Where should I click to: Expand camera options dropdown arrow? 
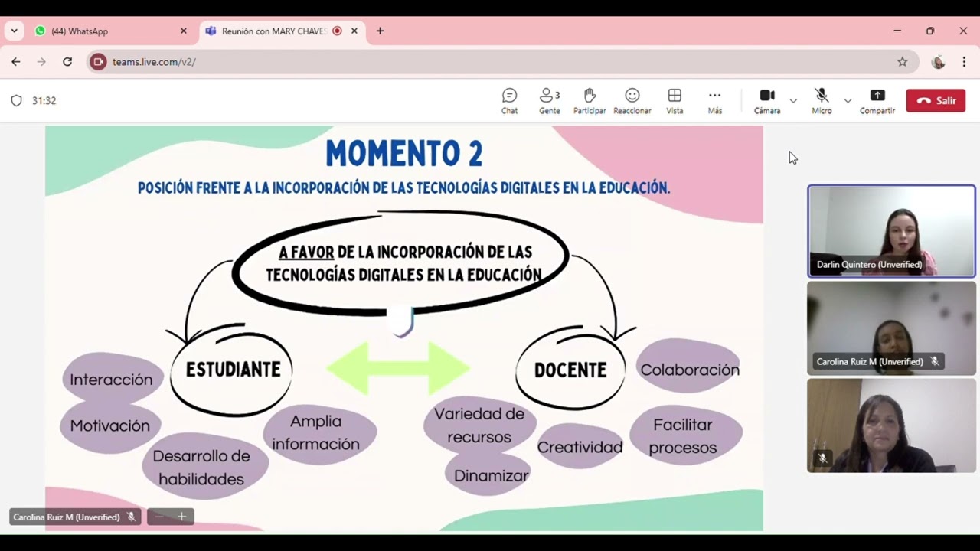click(x=793, y=100)
